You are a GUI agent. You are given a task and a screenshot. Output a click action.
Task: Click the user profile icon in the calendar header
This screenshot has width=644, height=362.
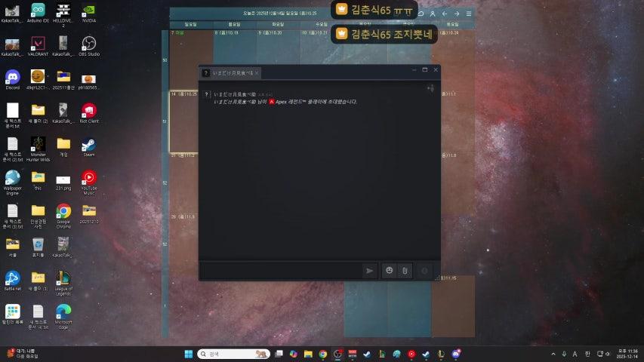[x=433, y=14]
